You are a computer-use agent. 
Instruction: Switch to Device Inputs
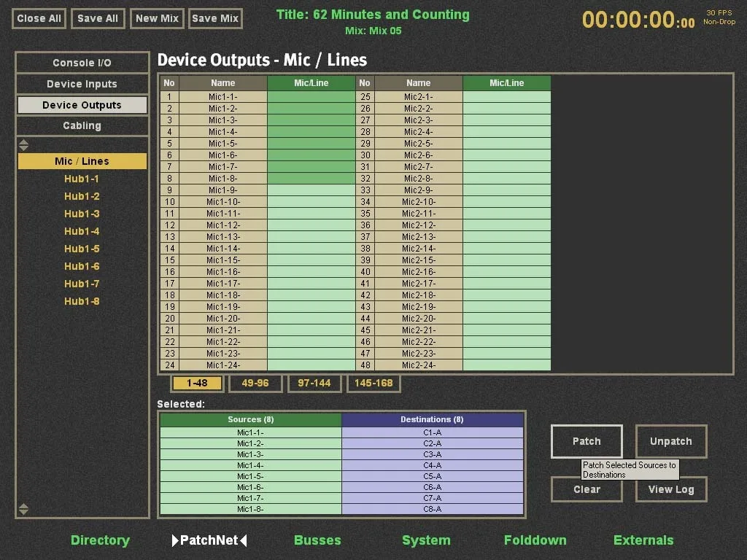[82, 84]
